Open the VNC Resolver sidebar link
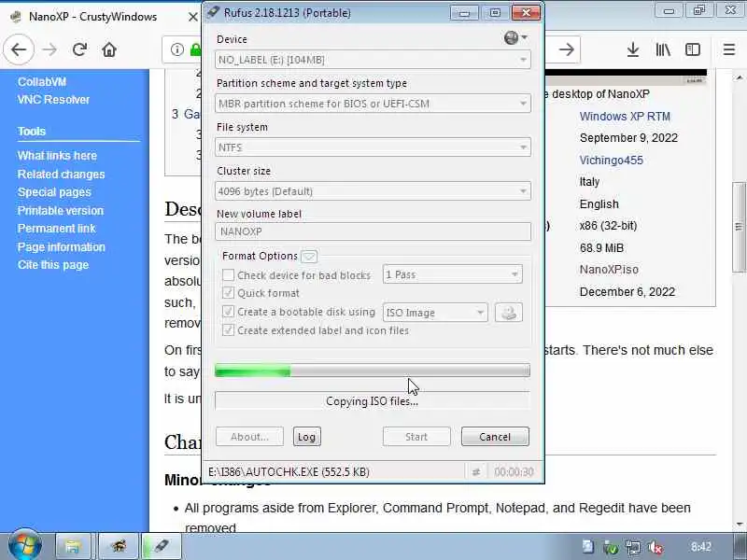This screenshot has width=747, height=560. (53, 100)
